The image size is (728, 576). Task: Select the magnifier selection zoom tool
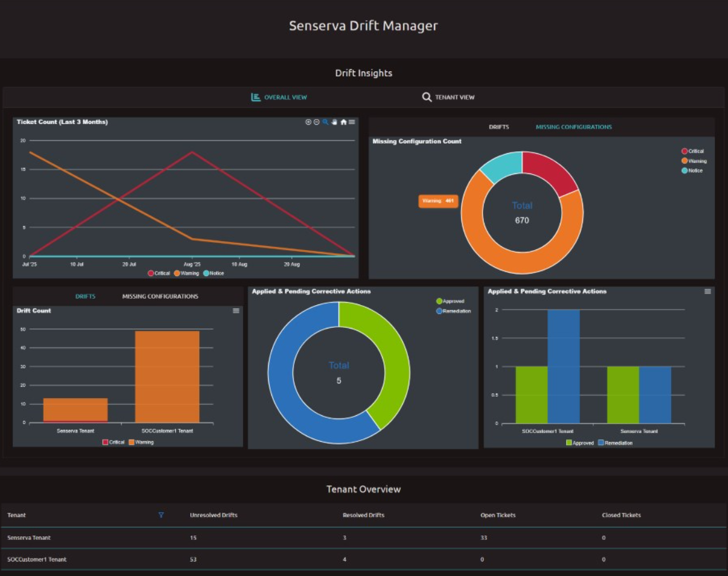(x=326, y=122)
